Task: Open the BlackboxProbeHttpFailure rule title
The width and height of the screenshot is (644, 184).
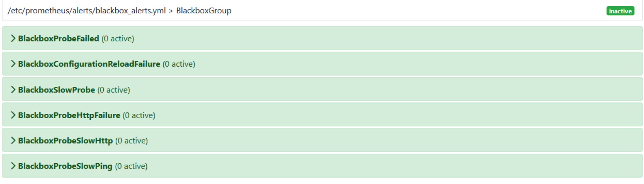Action: point(69,115)
